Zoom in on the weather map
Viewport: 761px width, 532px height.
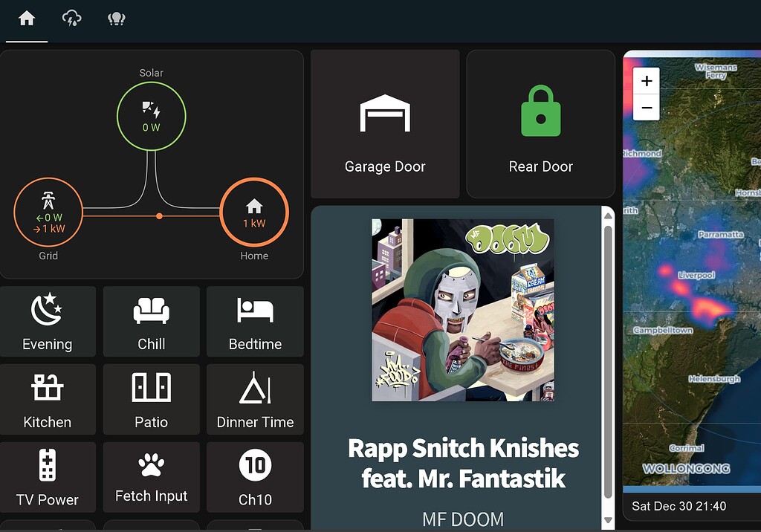click(x=646, y=82)
